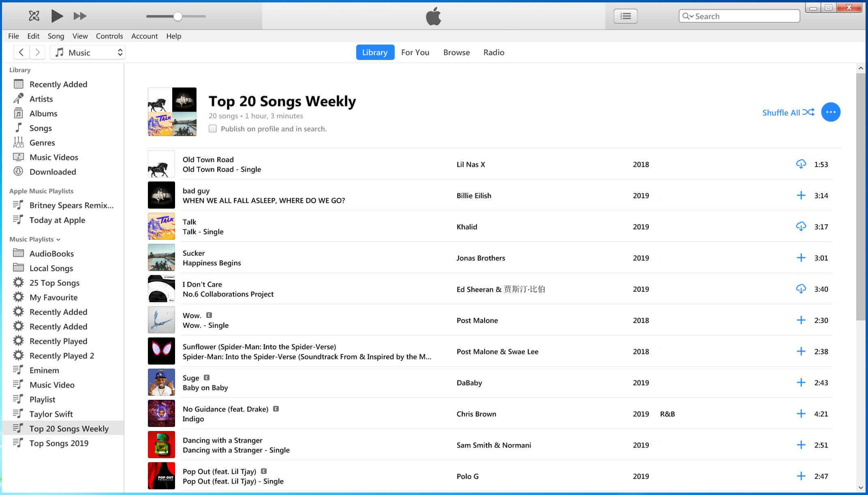
Task: Enable the explicit content checkbox for Suge
Action: (207, 377)
